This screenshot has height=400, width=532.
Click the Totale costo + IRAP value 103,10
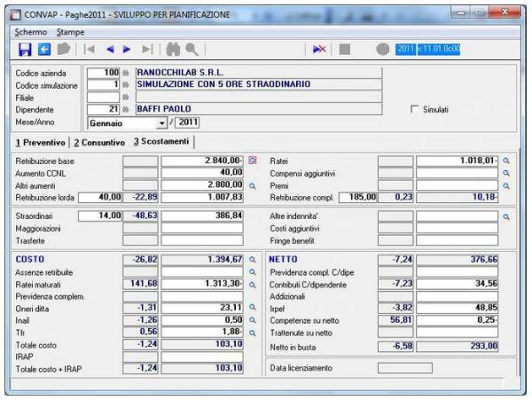[202, 368]
